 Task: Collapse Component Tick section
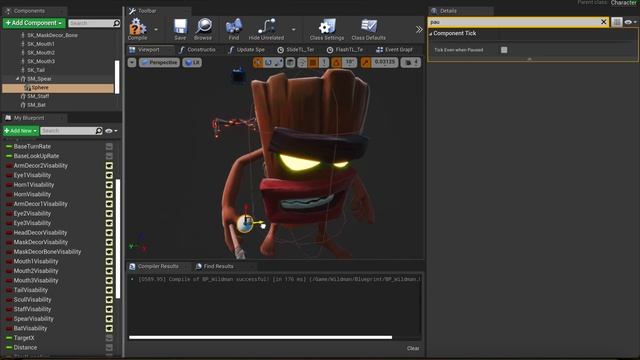pyautogui.click(x=431, y=34)
